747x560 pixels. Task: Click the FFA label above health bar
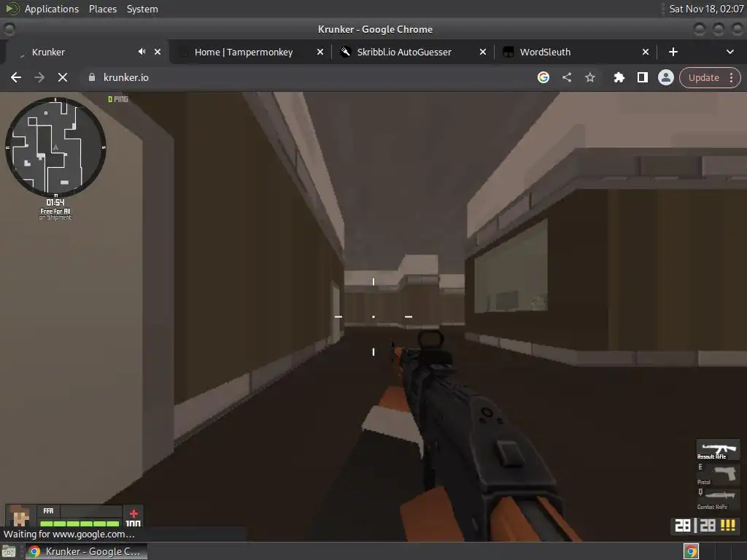(48, 510)
